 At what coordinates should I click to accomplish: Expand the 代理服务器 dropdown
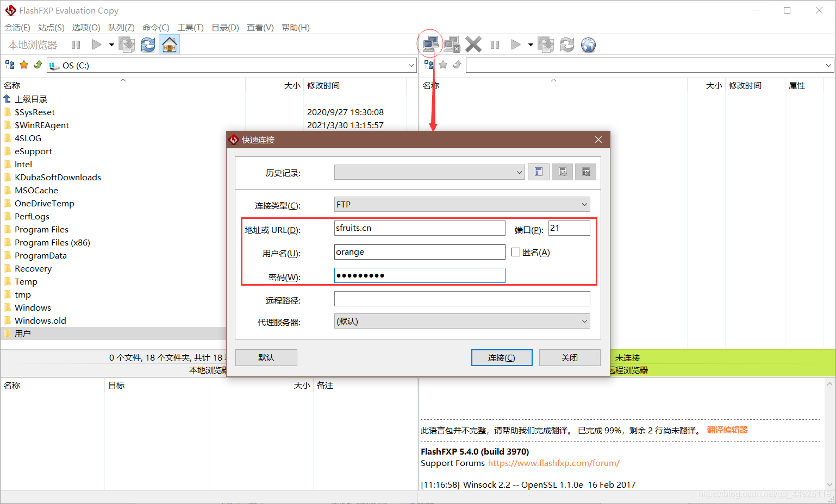coord(462,321)
